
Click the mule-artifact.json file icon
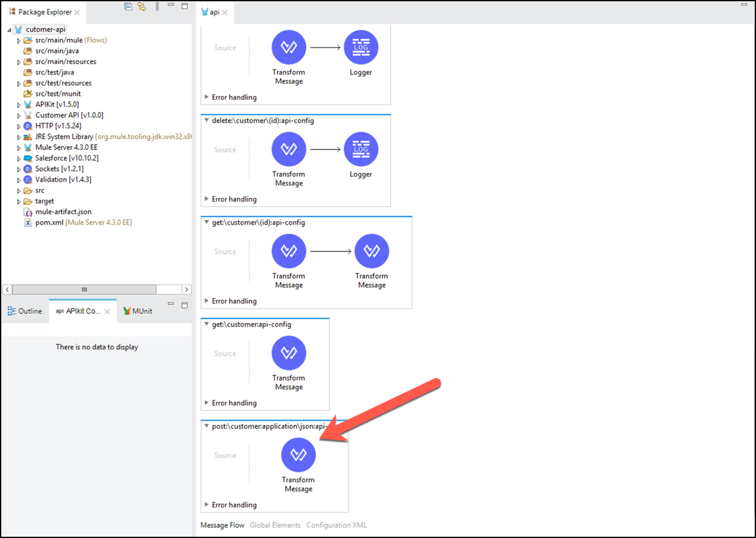(28, 212)
